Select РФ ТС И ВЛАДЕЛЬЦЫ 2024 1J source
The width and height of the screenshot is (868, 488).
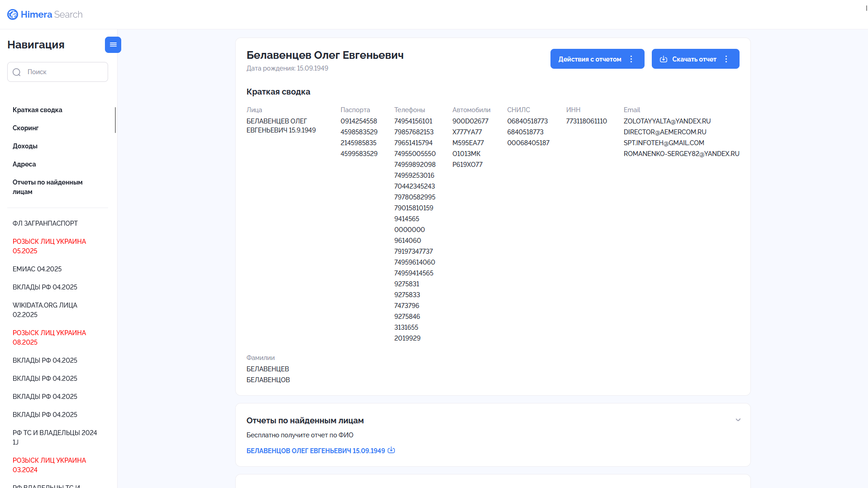click(55, 437)
